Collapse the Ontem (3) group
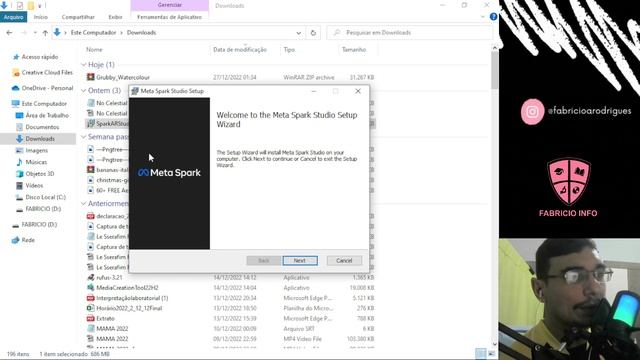 tap(84, 90)
